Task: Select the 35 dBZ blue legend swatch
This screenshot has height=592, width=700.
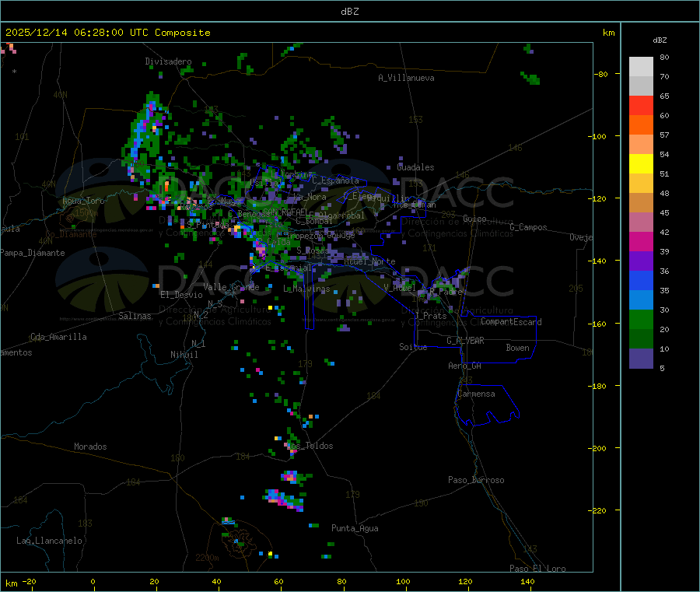Action: pyautogui.click(x=641, y=280)
